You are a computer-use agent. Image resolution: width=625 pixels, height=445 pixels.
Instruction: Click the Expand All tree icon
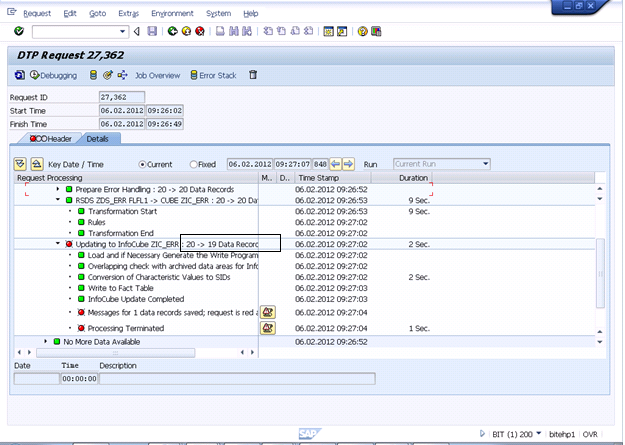20,164
